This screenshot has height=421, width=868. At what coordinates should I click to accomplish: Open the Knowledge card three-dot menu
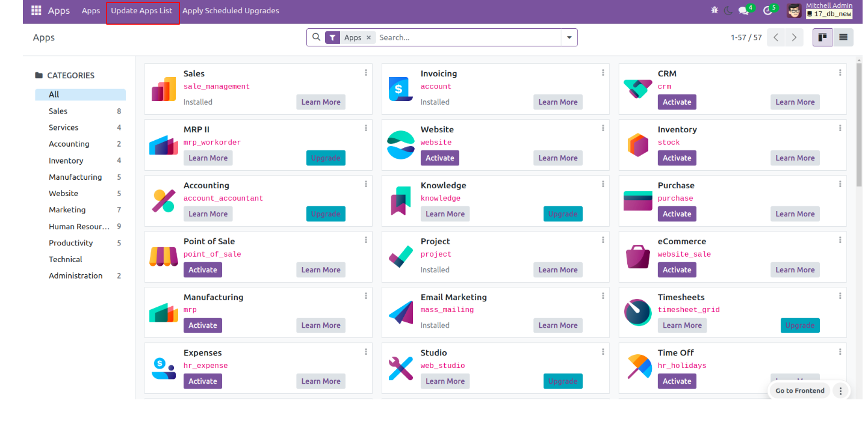603,184
